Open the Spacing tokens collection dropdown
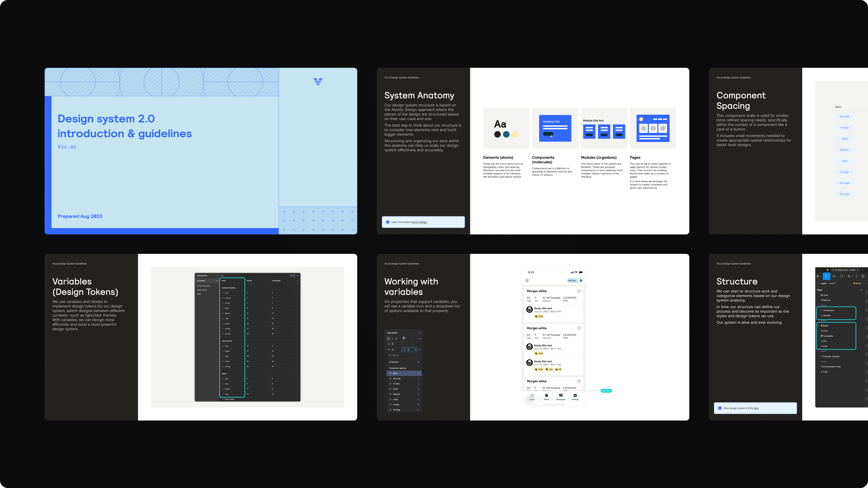Screen dimensions: 868x488 pyautogui.click(x=203, y=275)
